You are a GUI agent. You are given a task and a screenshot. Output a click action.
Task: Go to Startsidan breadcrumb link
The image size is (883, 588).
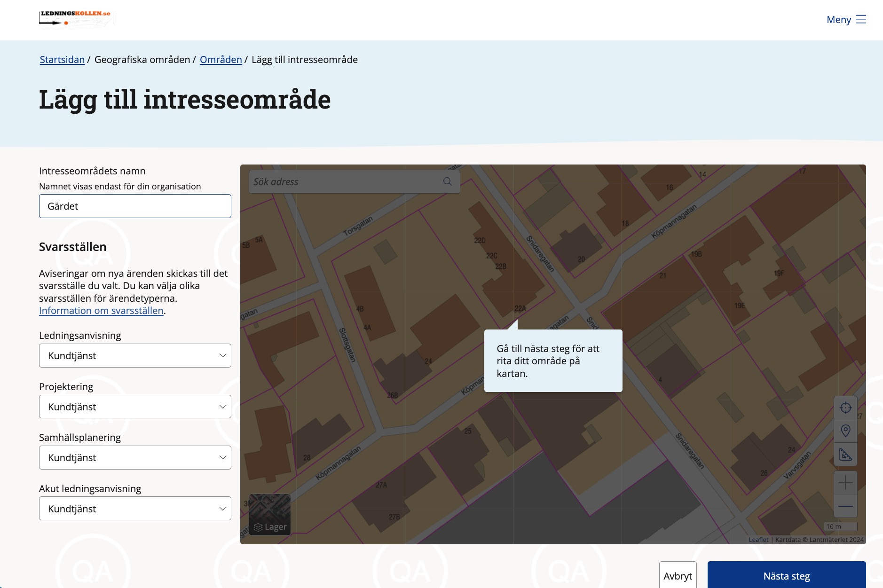click(x=62, y=60)
